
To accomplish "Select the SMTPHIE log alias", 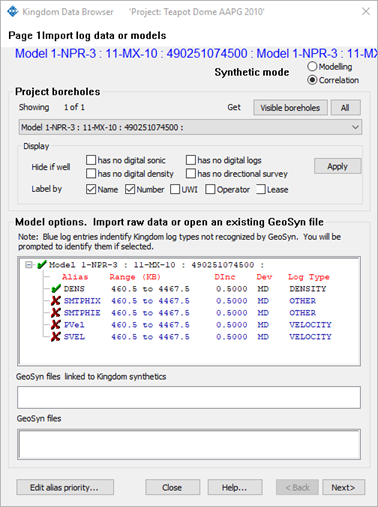I will pyautogui.click(x=82, y=313).
